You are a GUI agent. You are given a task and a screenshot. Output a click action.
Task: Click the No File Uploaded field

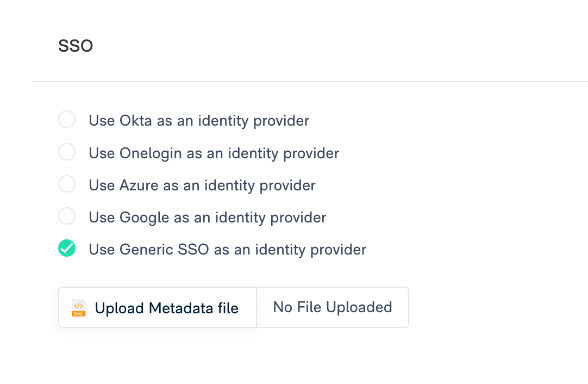(x=332, y=307)
